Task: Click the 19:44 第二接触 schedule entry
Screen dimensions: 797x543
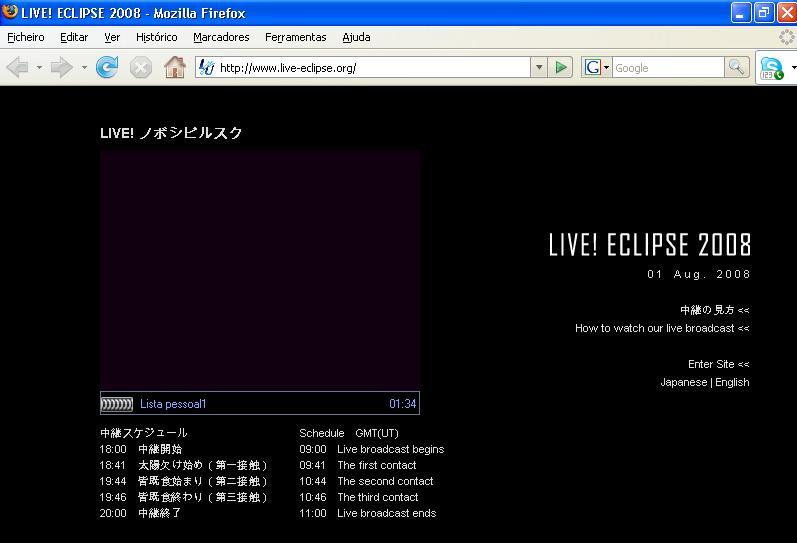Action: click(183, 481)
